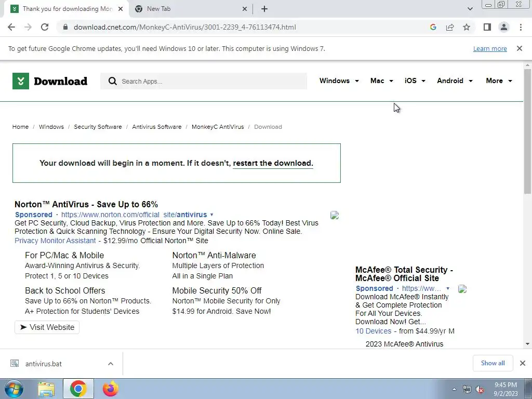Click the Search Apps input field
Image resolution: width=532 pixels, height=399 pixels.
[x=204, y=81]
